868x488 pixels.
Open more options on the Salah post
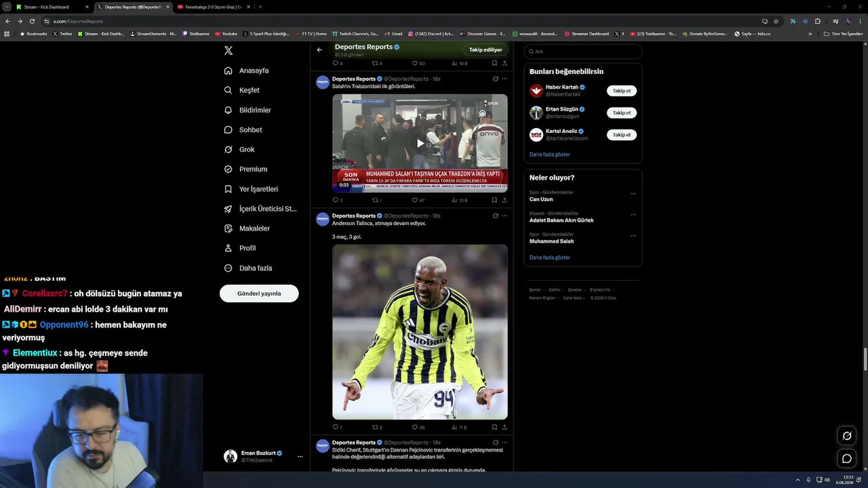[x=505, y=79]
